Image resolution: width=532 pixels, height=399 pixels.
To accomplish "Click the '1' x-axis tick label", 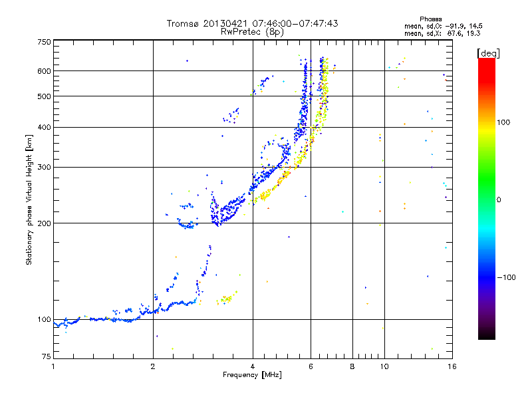I will coord(53,366).
